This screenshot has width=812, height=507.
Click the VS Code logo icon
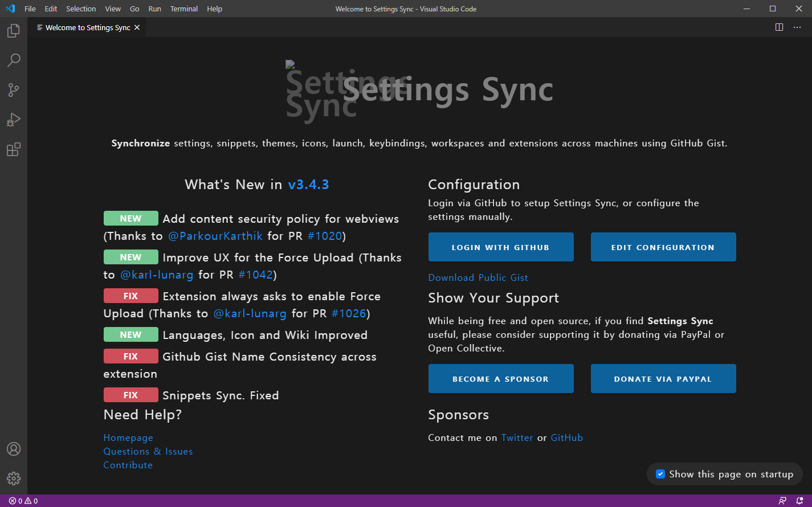[10, 9]
